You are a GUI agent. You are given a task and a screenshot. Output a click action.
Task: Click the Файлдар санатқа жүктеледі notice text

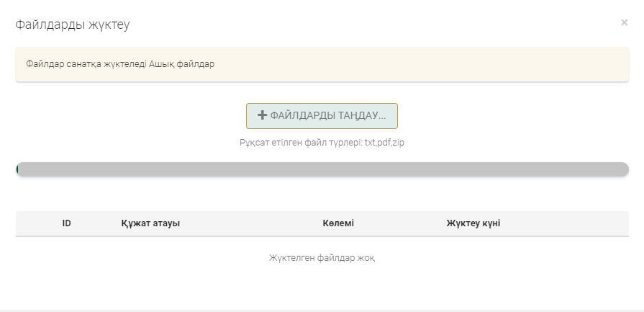pyautogui.click(x=86, y=64)
